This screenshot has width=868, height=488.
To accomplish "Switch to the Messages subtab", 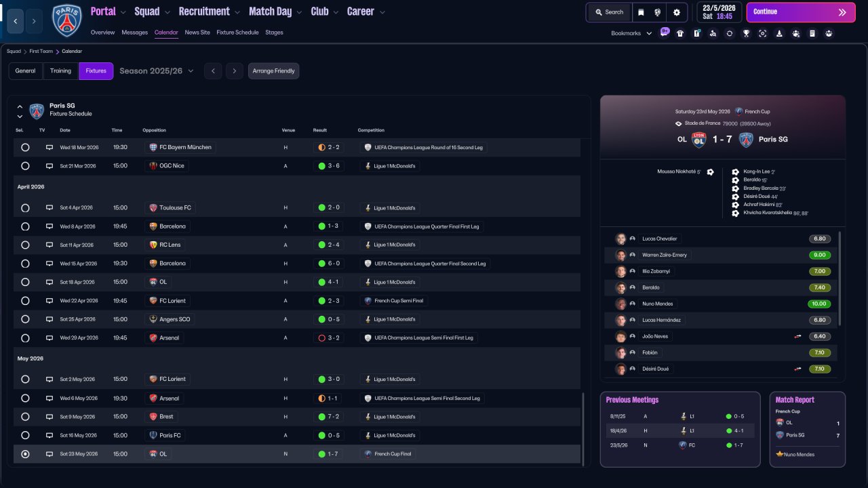I will (x=134, y=33).
